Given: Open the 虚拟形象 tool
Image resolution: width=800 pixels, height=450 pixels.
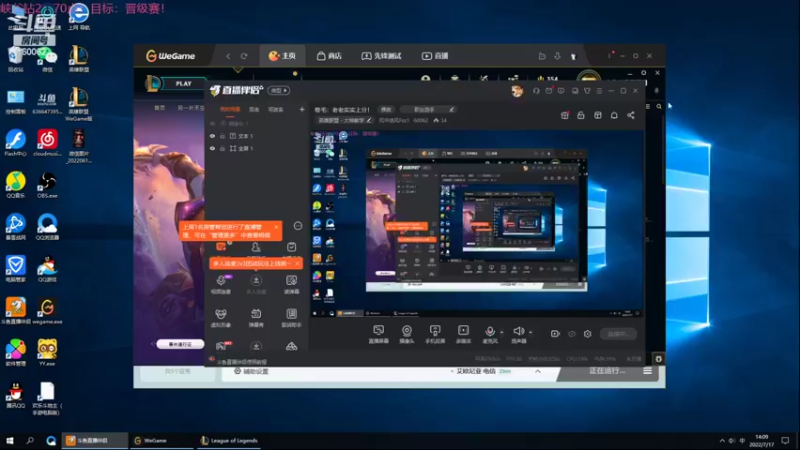Looking at the screenshot, I should [221, 318].
